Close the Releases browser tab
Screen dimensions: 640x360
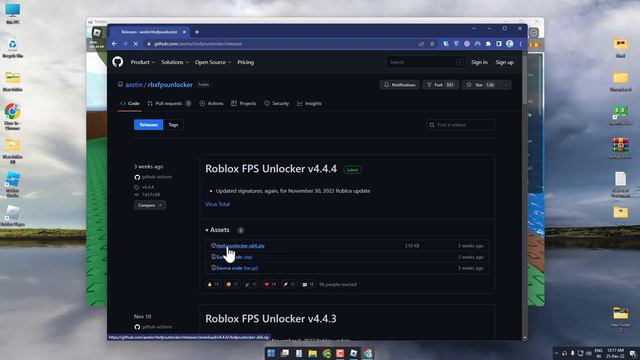click(184, 32)
